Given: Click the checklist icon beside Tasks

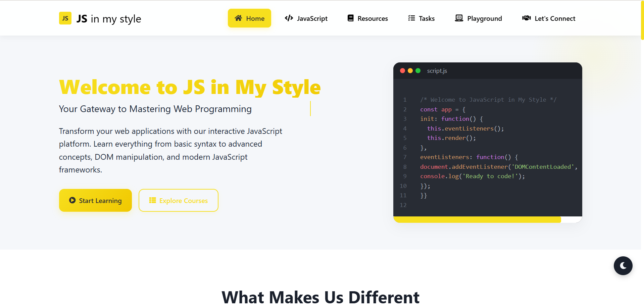Looking at the screenshot, I should pos(411,18).
